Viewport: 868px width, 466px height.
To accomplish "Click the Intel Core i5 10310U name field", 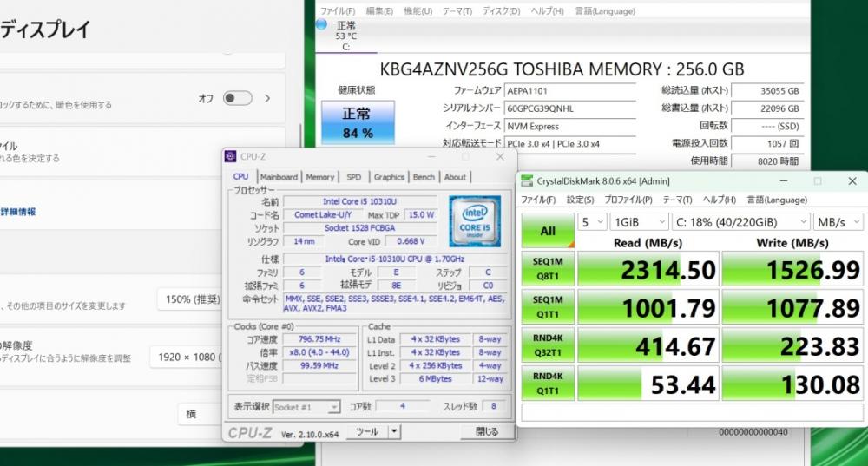I will (360, 201).
